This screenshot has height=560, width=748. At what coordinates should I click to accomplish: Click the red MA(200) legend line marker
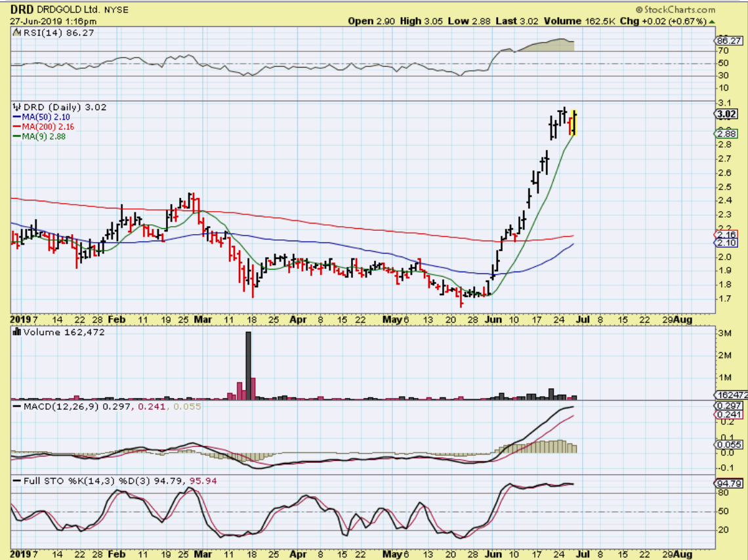pyautogui.click(x=16, y=127)
